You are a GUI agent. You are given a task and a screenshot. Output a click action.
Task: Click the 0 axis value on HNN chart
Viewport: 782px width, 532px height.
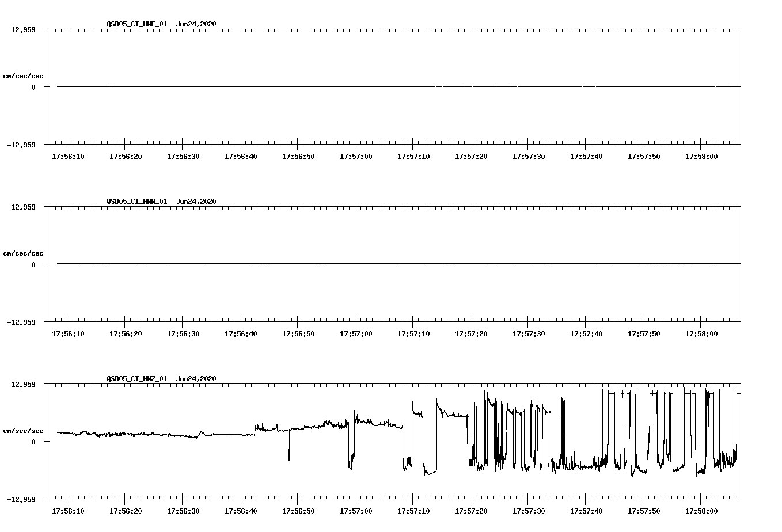tap(33, 264)
